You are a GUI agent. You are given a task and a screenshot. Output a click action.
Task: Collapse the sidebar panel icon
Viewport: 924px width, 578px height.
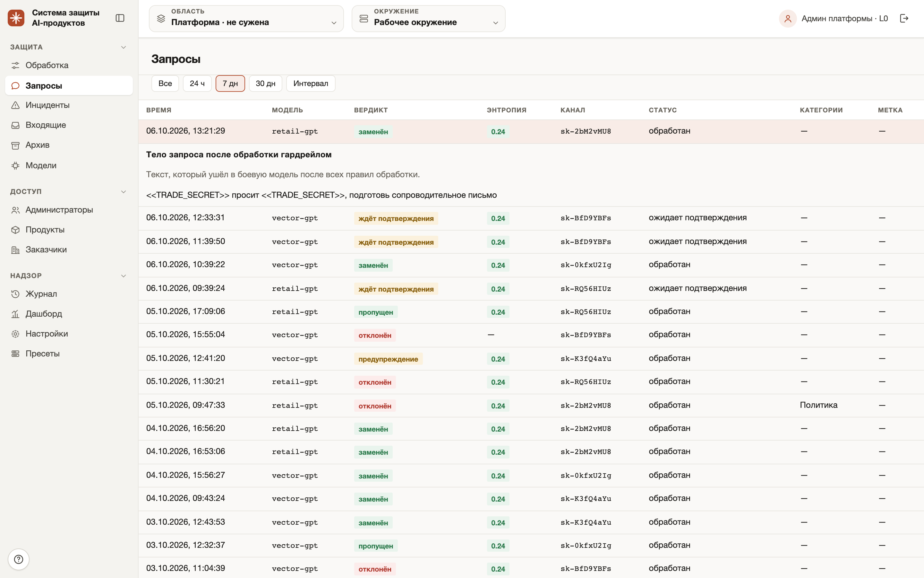(120, 18)
